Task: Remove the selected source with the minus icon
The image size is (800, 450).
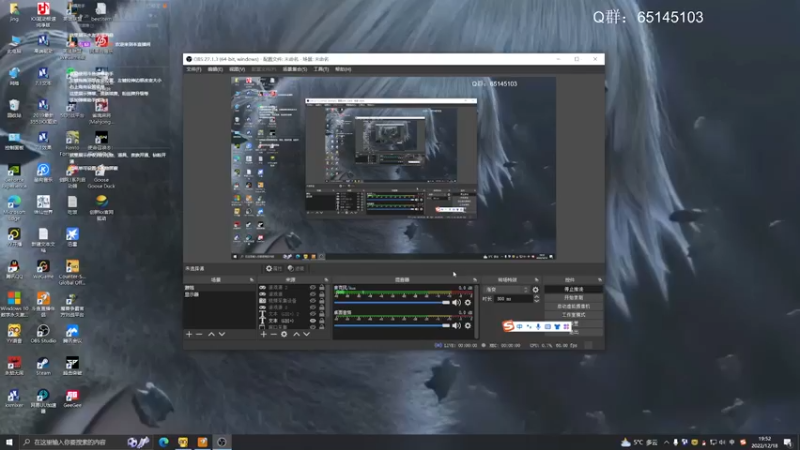Action: pos(273,334)
